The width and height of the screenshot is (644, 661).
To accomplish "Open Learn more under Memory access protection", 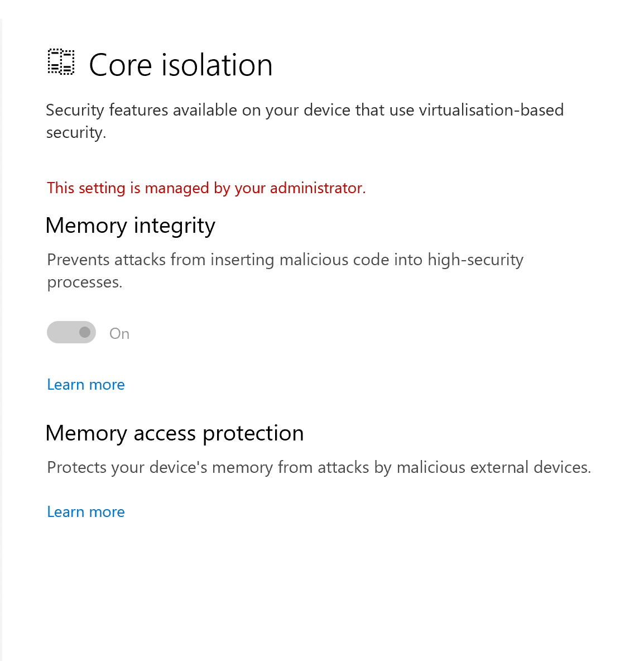I will (85, 511).
